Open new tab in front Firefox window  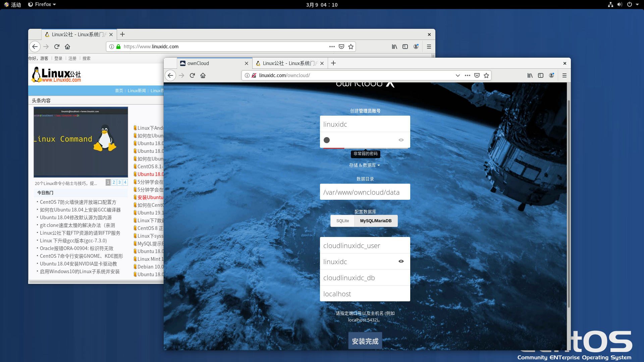(x=333, y=63)
